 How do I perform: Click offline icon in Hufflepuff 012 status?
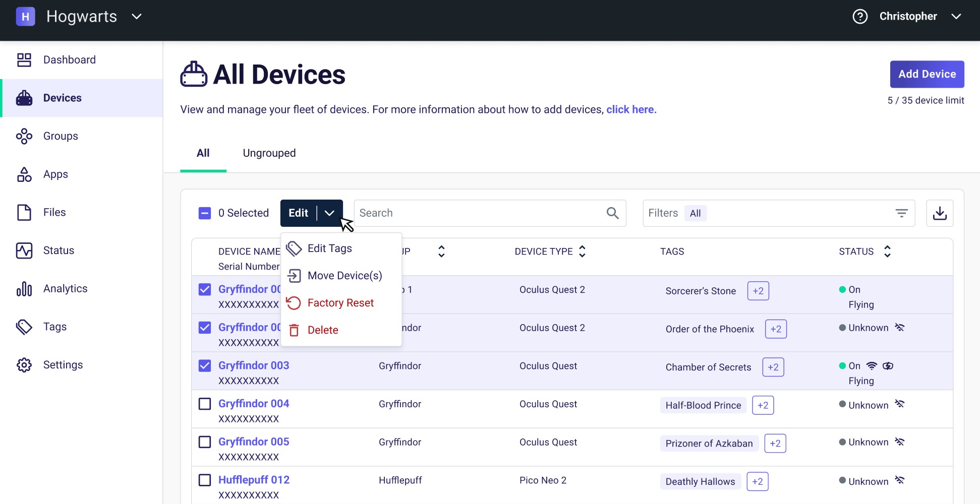coord(899,480)
